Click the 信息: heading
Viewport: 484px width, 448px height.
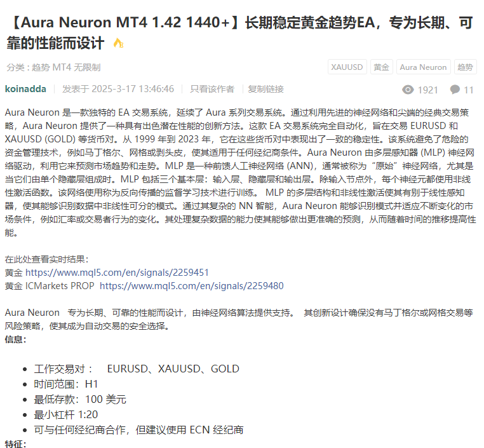pyautogui.click(x=15, y=339)
